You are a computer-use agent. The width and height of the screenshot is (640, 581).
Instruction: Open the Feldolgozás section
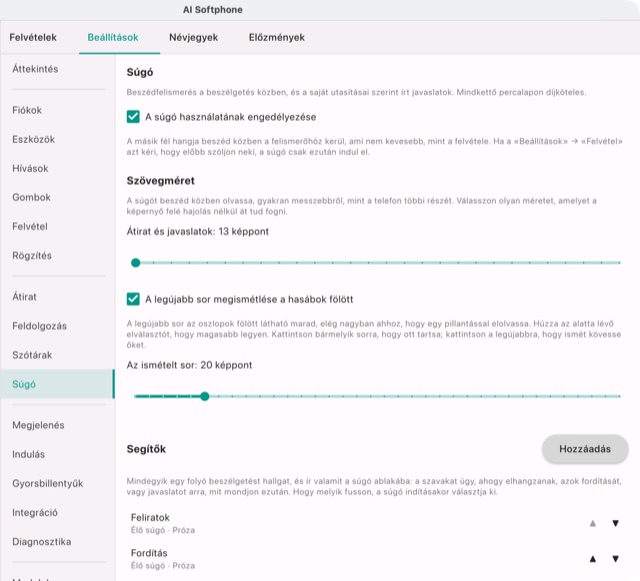(57, 326)
